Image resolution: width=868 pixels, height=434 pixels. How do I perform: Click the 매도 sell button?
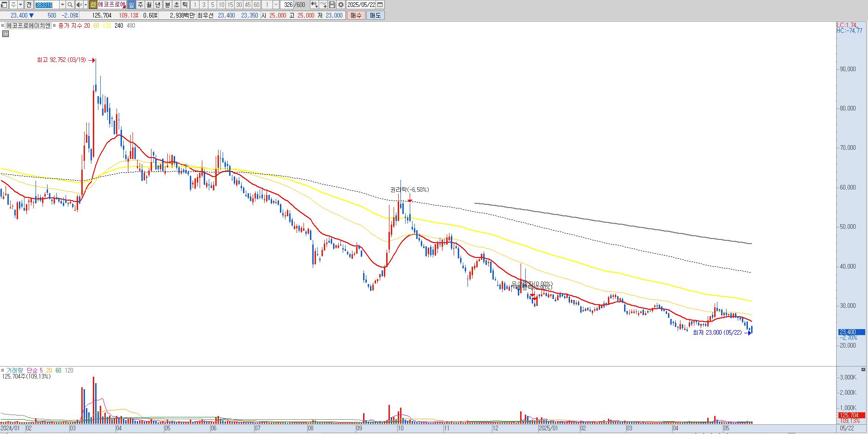[375, 15]
